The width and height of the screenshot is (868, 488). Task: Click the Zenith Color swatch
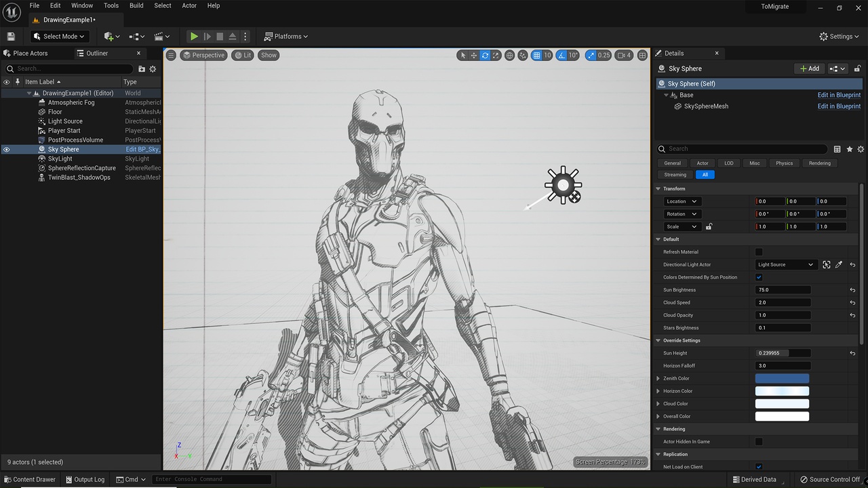[782, 378]
